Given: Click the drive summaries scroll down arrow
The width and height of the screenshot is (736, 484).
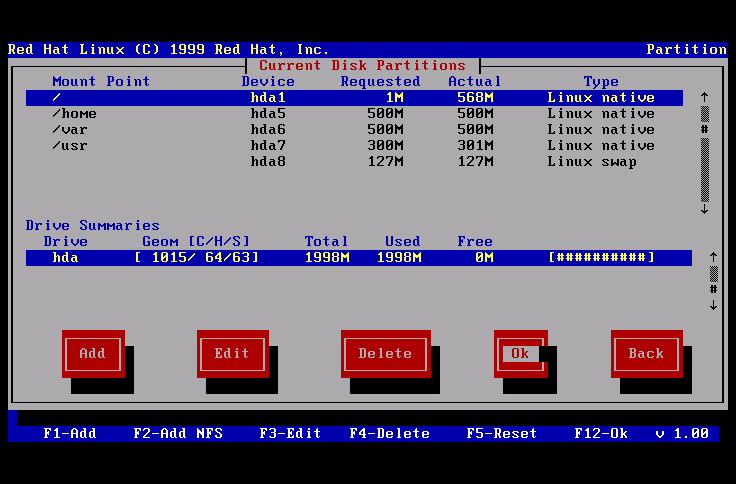Looking at the screenshot, I should click(713, 305).
